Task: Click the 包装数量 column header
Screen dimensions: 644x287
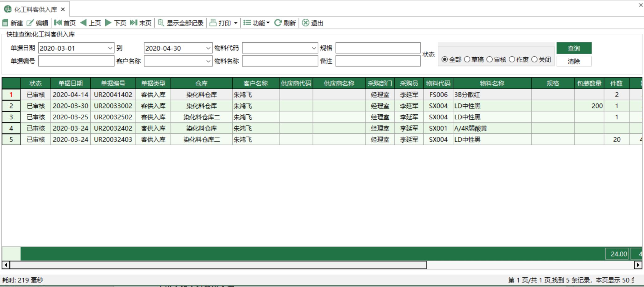Action: coord(589,84)
